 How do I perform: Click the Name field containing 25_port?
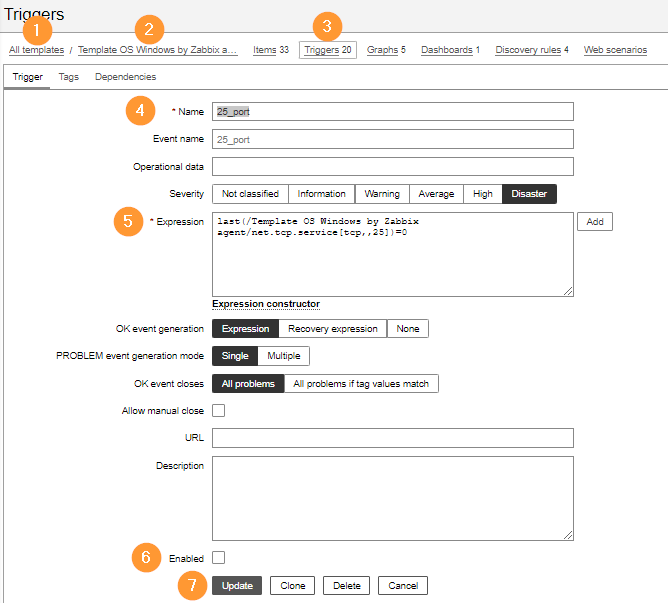(393, 112)
